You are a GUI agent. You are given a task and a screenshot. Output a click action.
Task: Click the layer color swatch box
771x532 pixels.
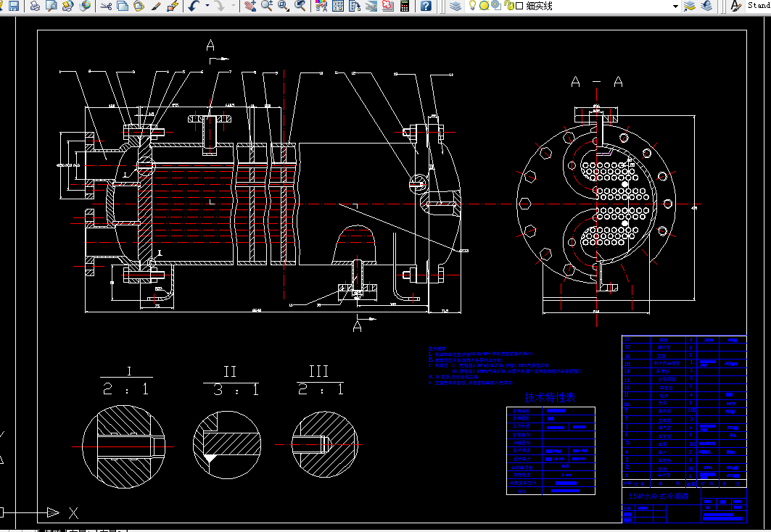point(519,6)
